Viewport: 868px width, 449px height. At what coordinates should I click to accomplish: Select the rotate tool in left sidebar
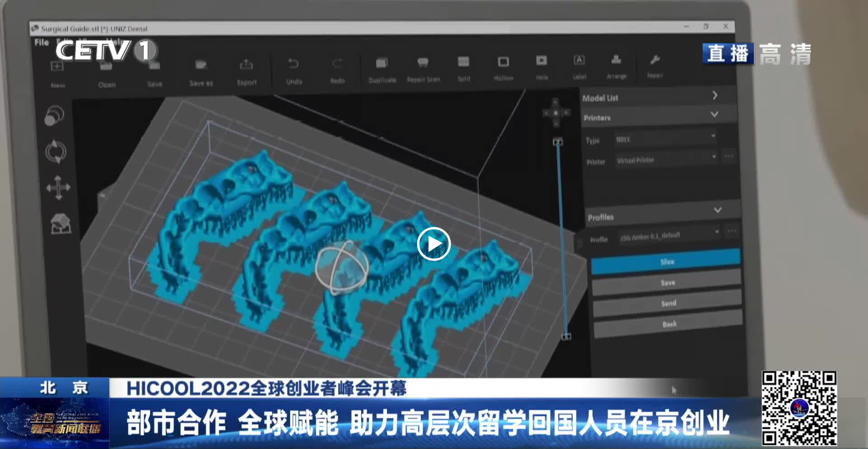56,152
